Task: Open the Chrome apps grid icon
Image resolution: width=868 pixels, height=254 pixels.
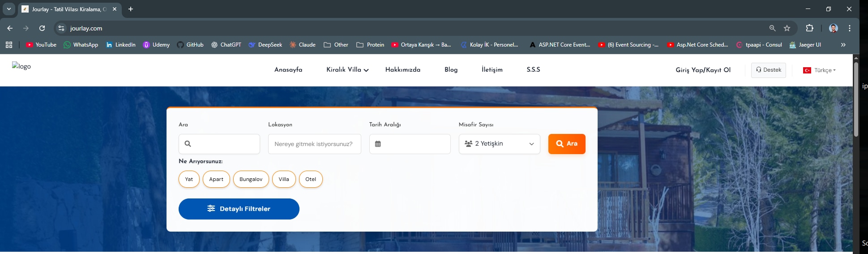Action: (x=9, y=45)
